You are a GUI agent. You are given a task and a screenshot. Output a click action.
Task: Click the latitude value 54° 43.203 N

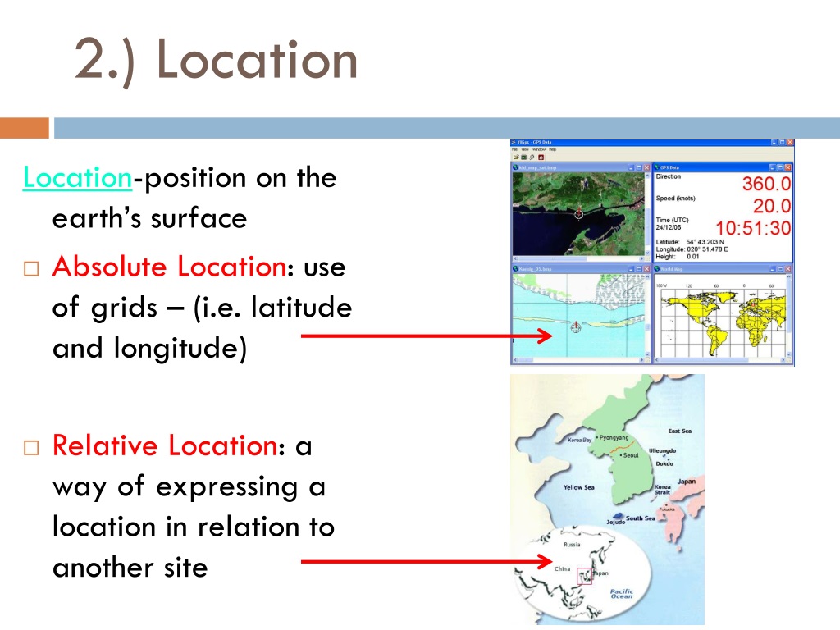pyautogui.click(x=705, y=242)
